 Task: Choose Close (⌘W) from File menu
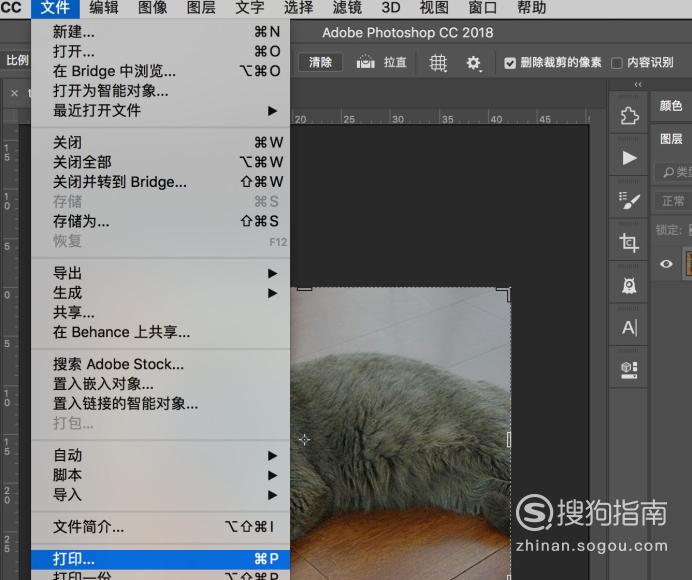161,142
